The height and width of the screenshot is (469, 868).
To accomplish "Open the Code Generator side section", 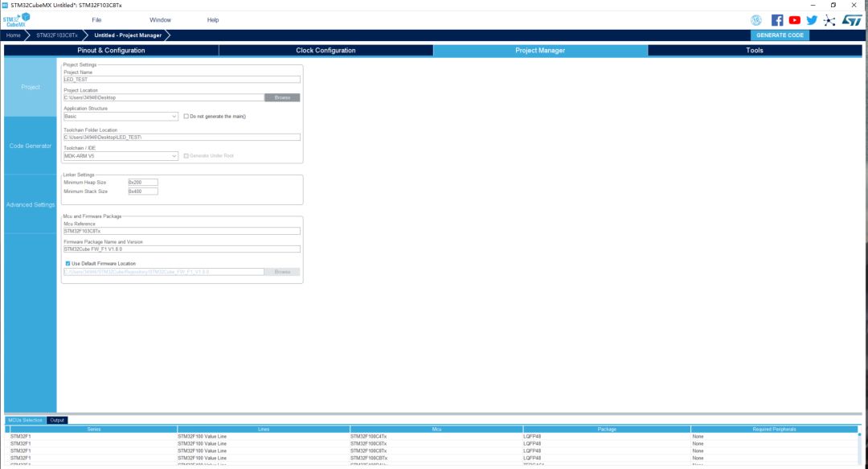I will pos(31,146).
